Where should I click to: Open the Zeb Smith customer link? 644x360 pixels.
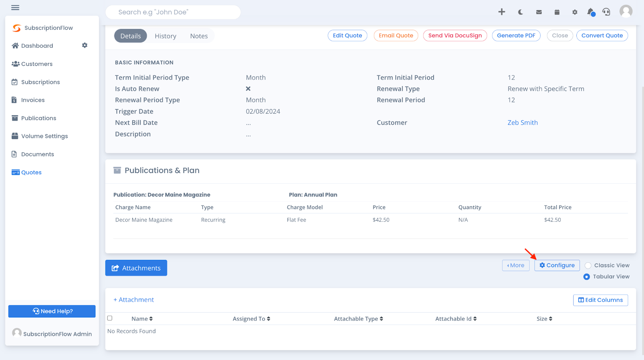pos(522,123)
